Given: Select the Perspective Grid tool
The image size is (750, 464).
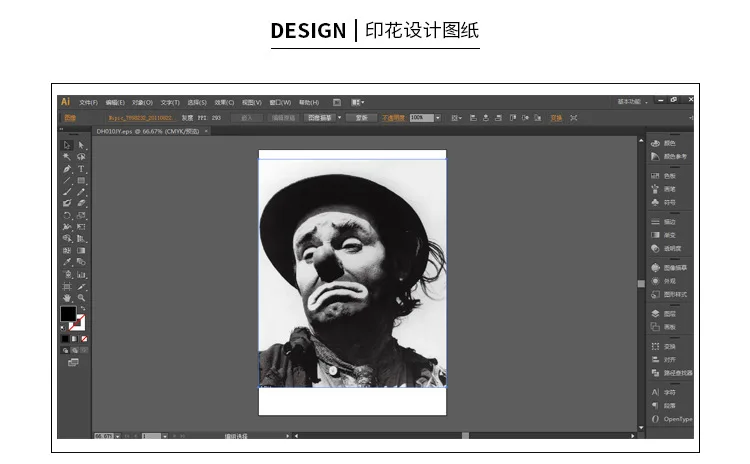Looking at the screenshot, I should (x=81, y=239).
